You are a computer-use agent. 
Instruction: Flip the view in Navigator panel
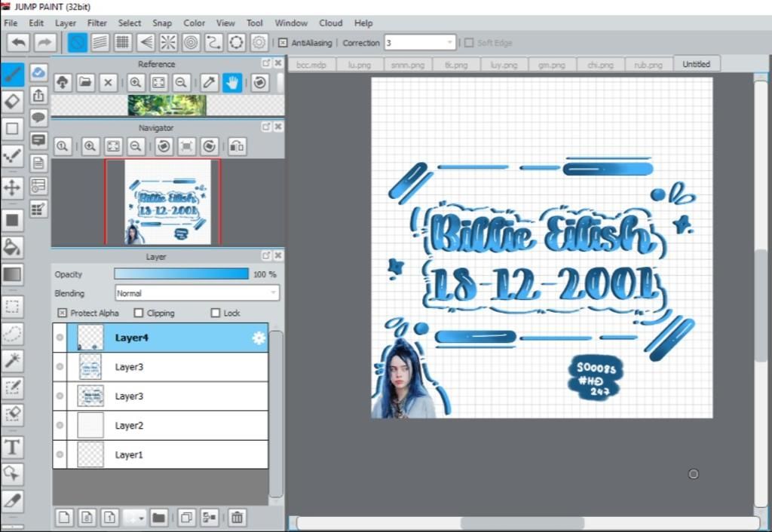tap(237, 146)
